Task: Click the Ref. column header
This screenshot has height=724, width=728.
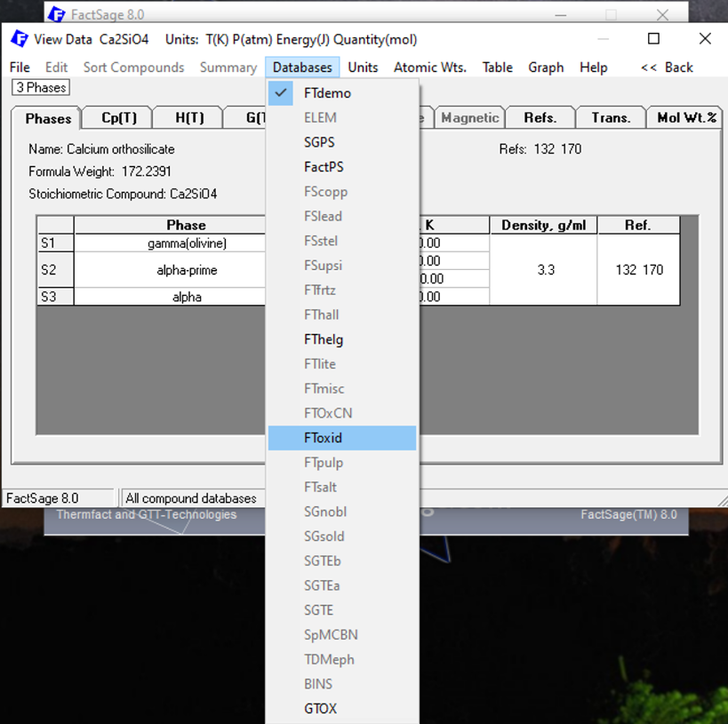Action: click(x=638, y=225)
